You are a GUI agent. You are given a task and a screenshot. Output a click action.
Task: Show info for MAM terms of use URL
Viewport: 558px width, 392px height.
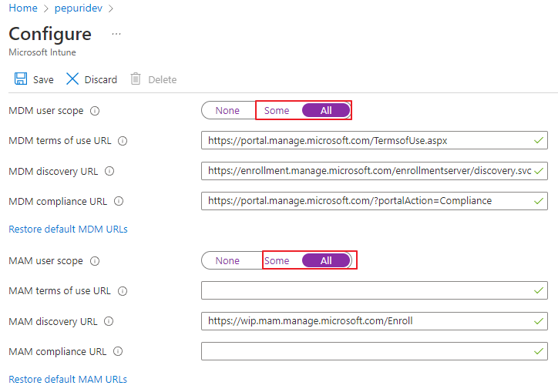pos(123,291)
